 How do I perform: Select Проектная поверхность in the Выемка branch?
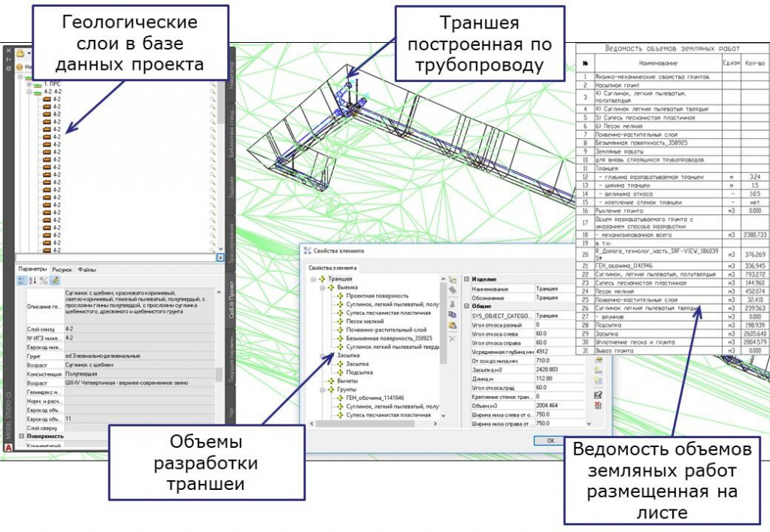click(377, 296)
